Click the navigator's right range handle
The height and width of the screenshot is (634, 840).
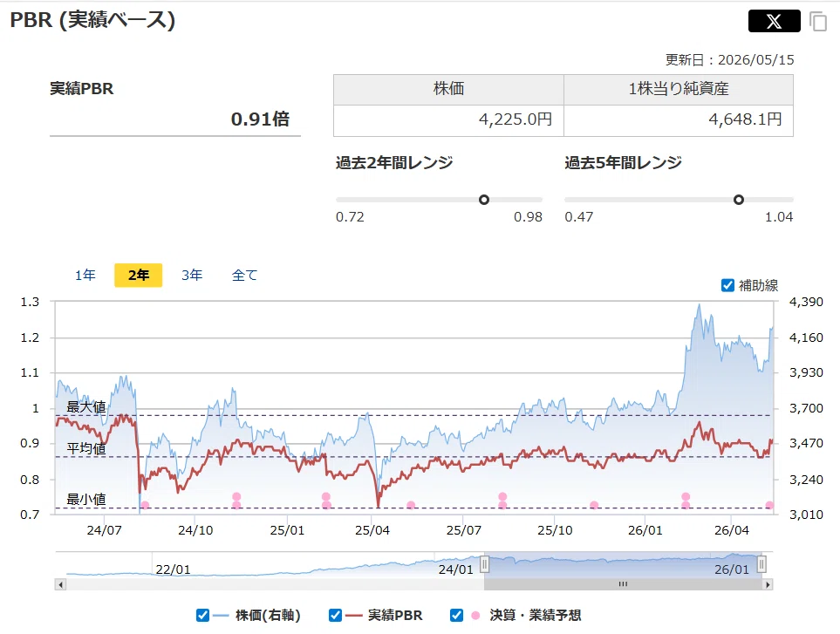pyautogui.click(x=761, y=564)
